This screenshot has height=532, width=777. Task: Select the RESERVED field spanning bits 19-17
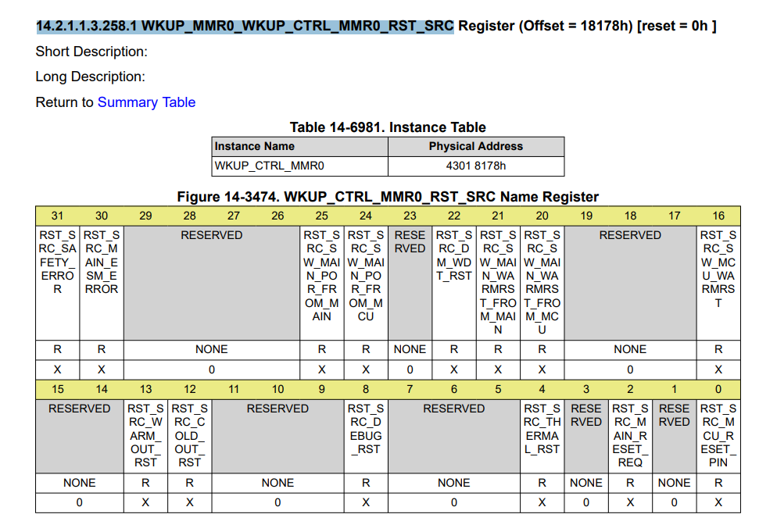pyautogui.click(x=630, y=283)
